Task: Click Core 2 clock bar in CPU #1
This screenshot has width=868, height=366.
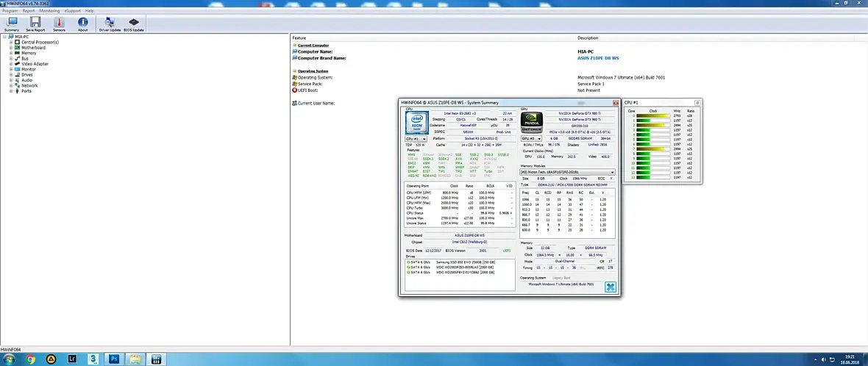Action: click(x=654, y=126)
